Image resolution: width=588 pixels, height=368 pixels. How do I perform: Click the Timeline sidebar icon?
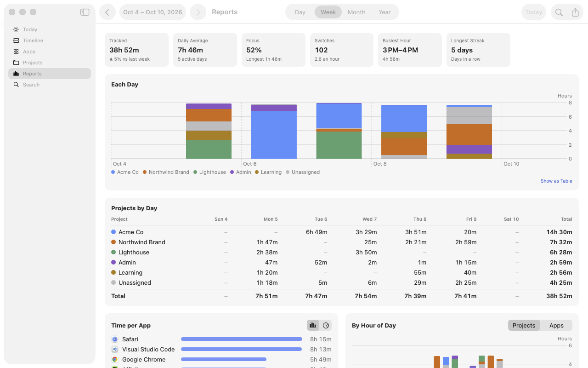click(x=16, y=40)
